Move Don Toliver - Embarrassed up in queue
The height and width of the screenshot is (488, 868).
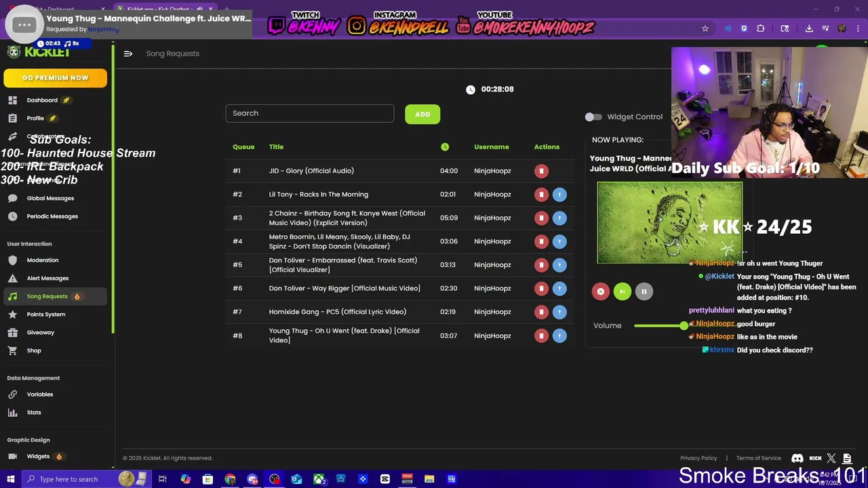(559, 265)
